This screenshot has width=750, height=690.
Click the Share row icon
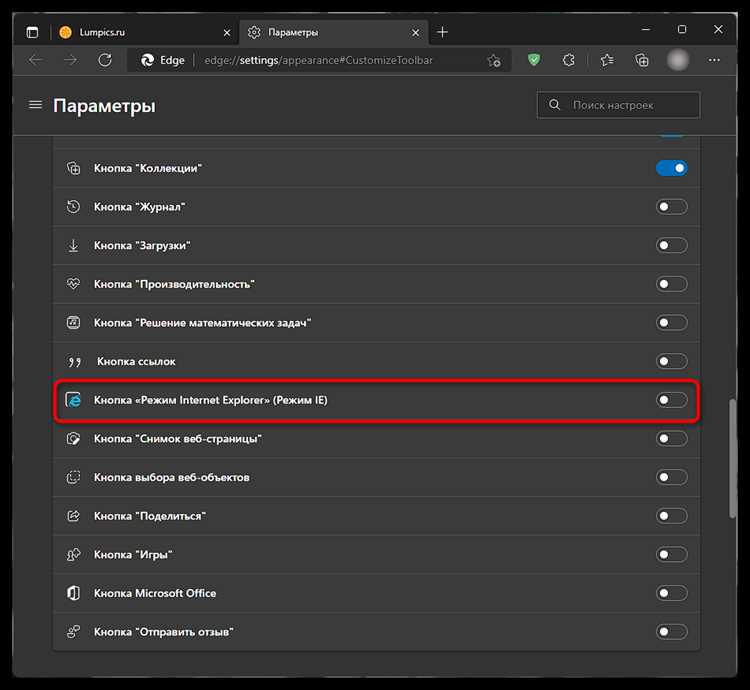(73, 516)
